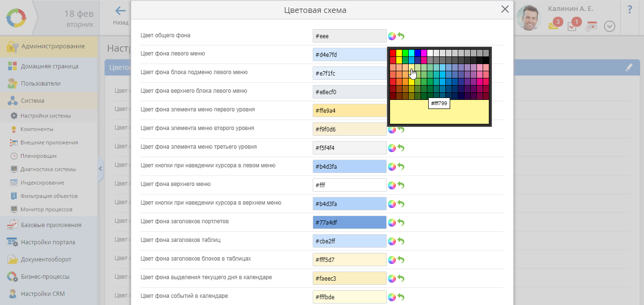Open tasks icon with notification badge

click(x=573, y=25)
